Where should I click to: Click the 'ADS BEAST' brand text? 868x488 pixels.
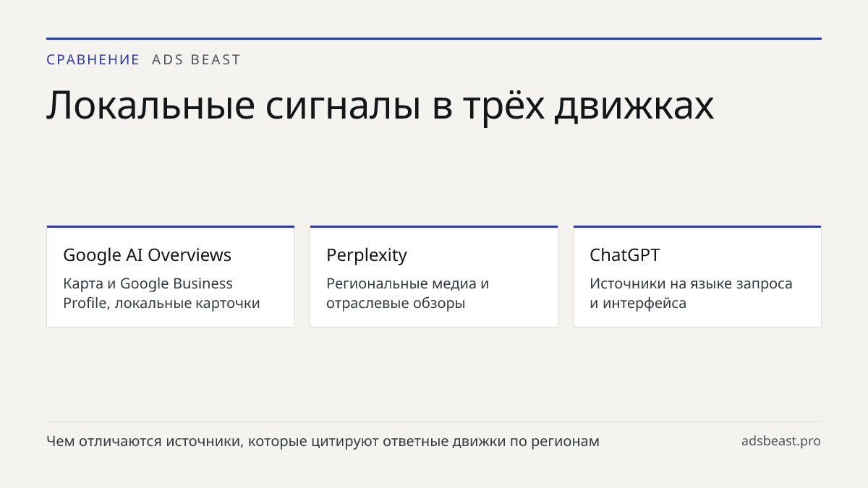[196, 60]
